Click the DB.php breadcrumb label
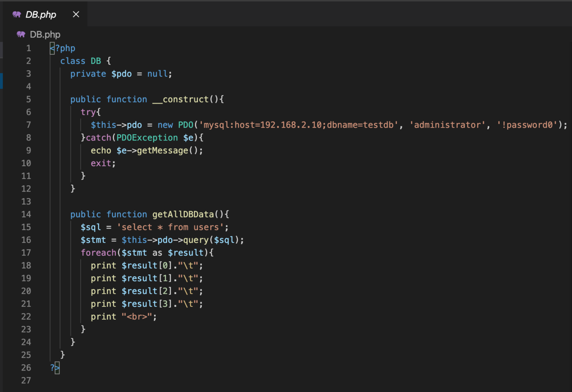Image resolution: width=572 pixels, height=392 pixels. [x=45, y=34]
